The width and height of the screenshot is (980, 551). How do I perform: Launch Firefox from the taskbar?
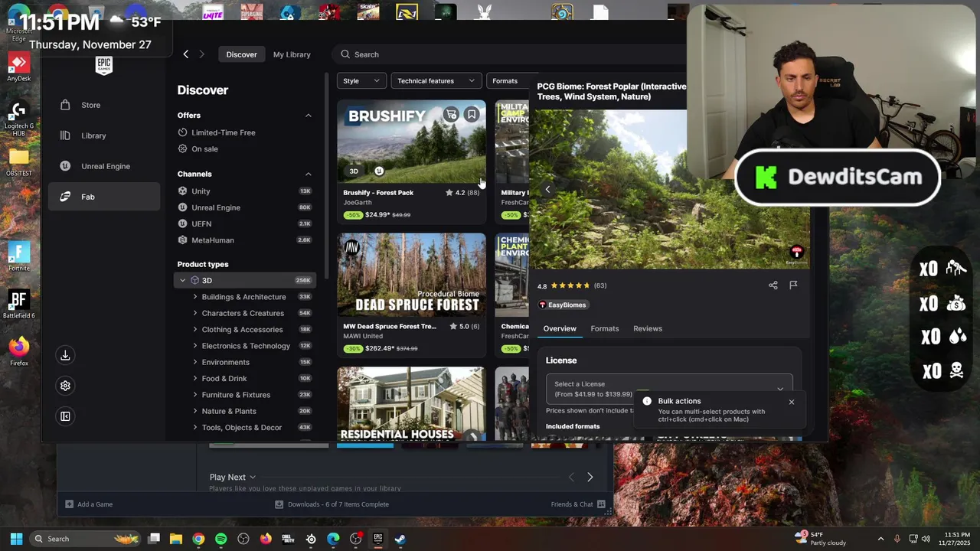pyautogui.click(x=266, y=539)
